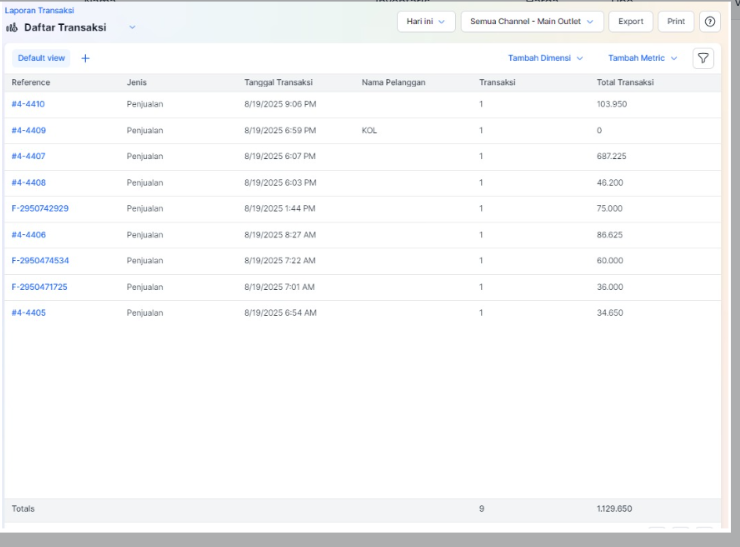740x547 pixels.
Task: Open the help question mark icon
Action: (x=710, y=22)
